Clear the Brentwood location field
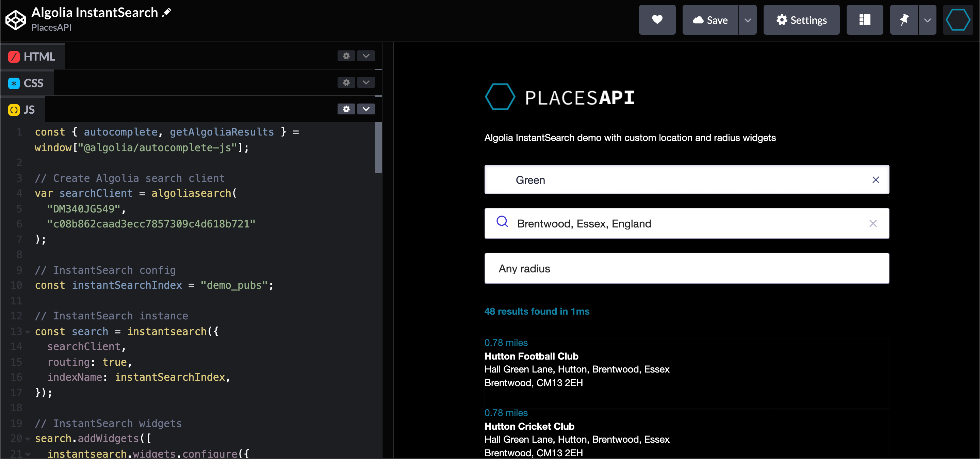This screenshot has width=980, height=459. (x=873, y=223)
